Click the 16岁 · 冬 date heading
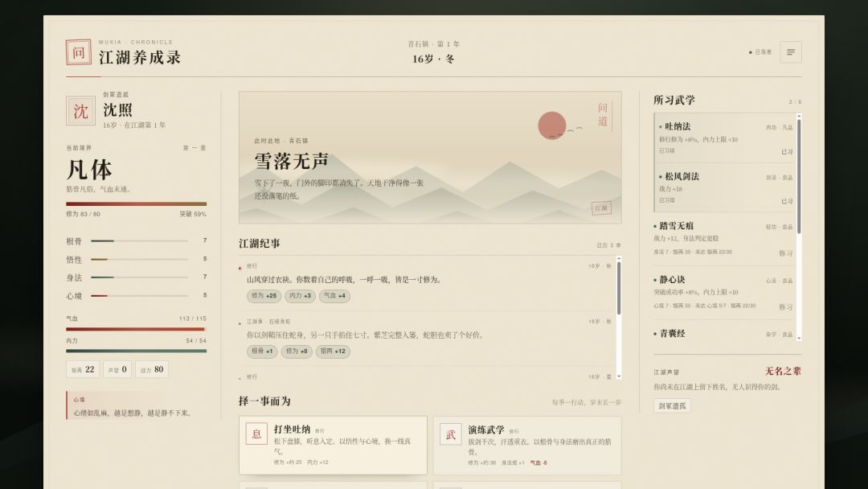Image resolution: width=868 pixels, height=489 pixels. pyautogui.click(x=433, y=59)
